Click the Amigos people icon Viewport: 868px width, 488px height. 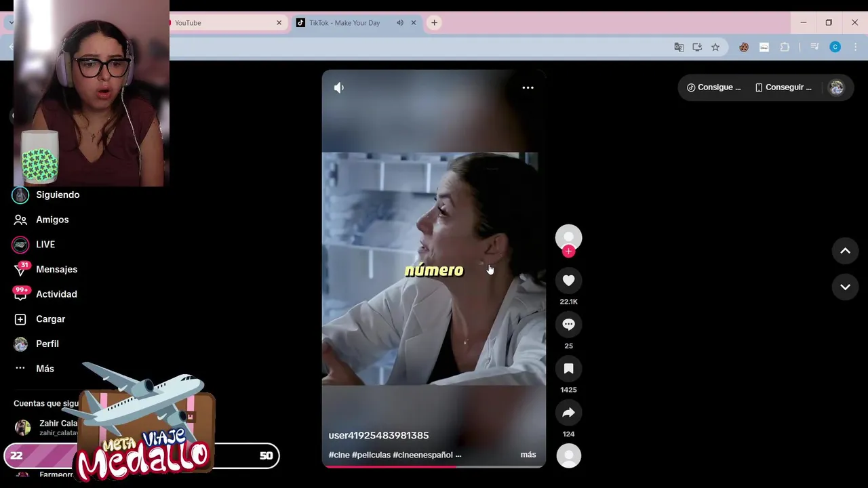coord(20,220)
